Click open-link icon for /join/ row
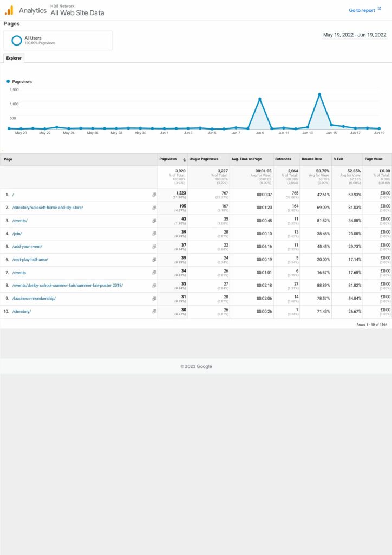 pyautogui.click(x=154, y=234)
